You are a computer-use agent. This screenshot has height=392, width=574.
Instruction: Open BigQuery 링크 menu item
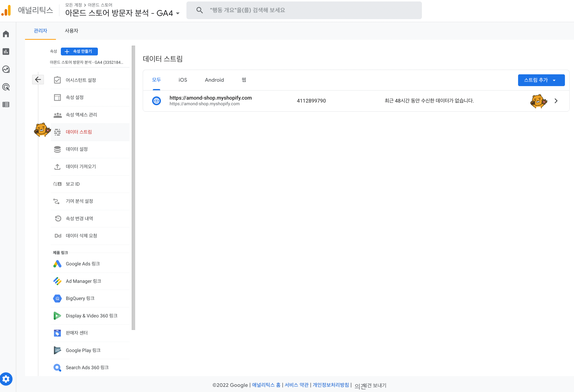pyautogui.click(x=80, y=298)
